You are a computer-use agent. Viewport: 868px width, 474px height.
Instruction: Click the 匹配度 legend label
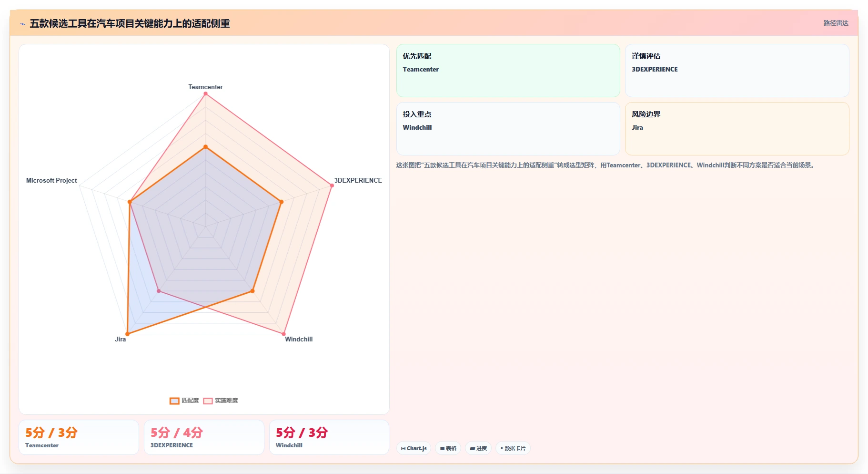(190, 401)
